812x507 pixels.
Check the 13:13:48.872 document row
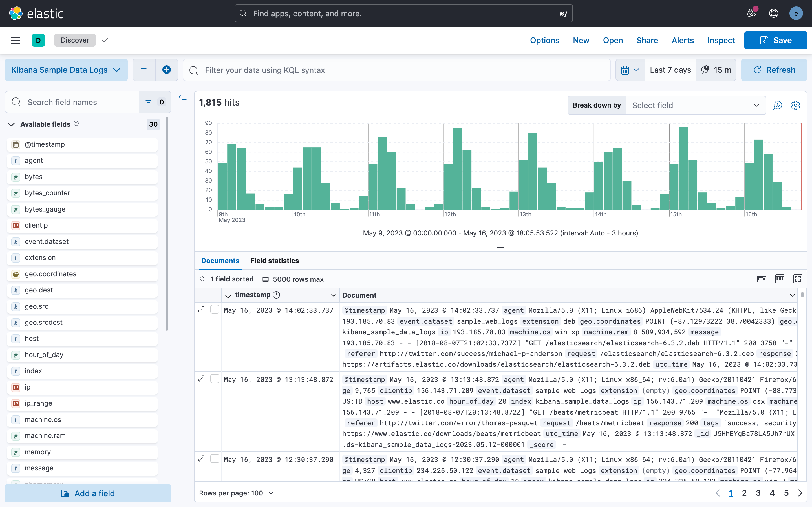[x=215, y=379]
